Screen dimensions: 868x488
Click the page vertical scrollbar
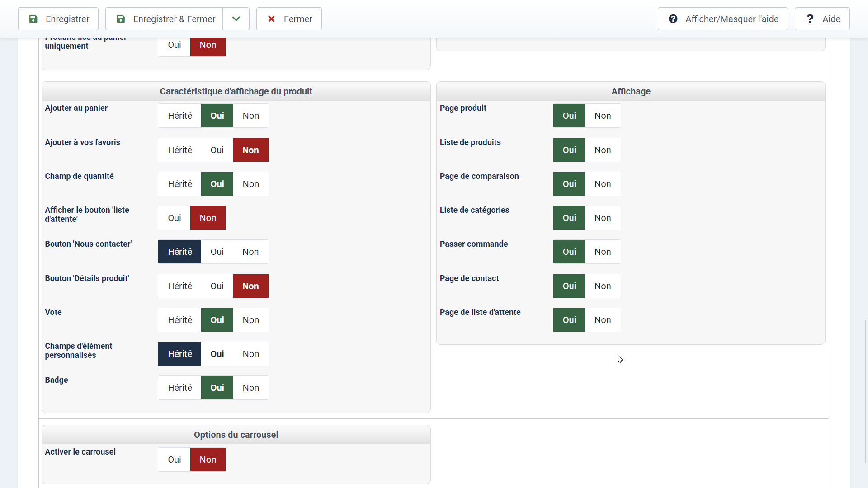pyautogui.click(x=866, y=391)
